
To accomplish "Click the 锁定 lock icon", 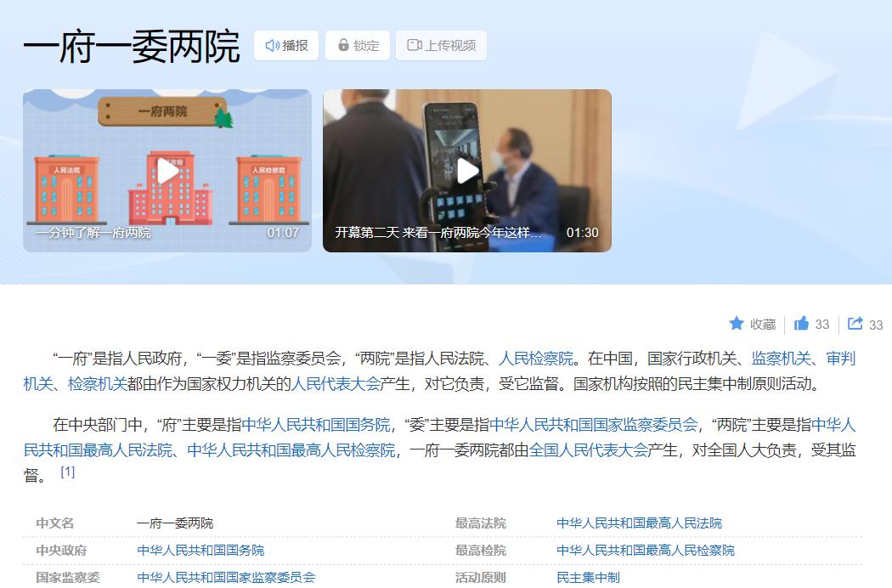I will 343,45.
